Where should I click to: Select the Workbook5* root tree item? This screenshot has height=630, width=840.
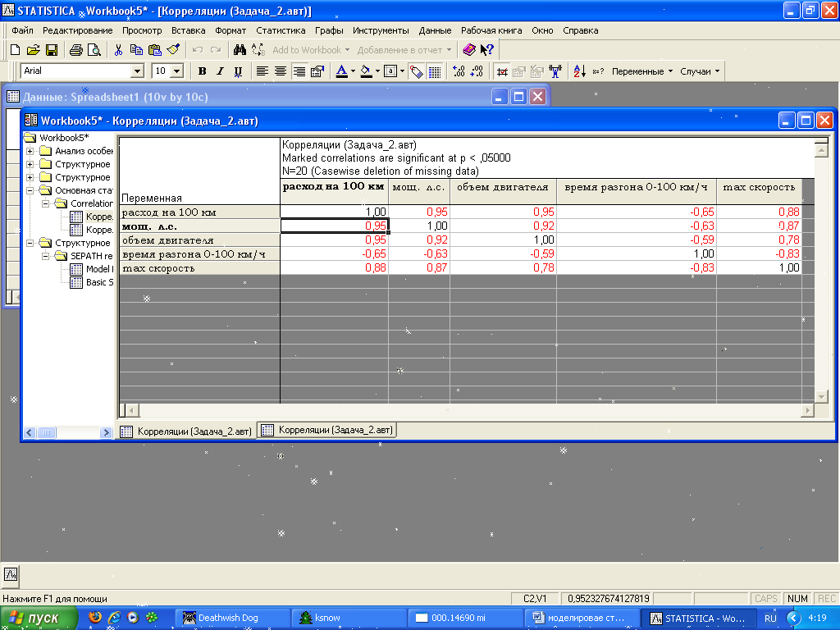tap(58, 138)
